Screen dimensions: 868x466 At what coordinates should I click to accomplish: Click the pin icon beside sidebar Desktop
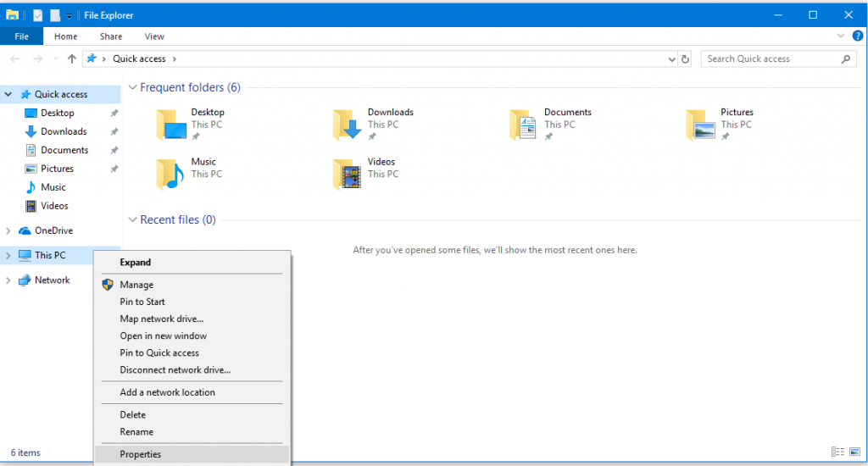(114, 113)
